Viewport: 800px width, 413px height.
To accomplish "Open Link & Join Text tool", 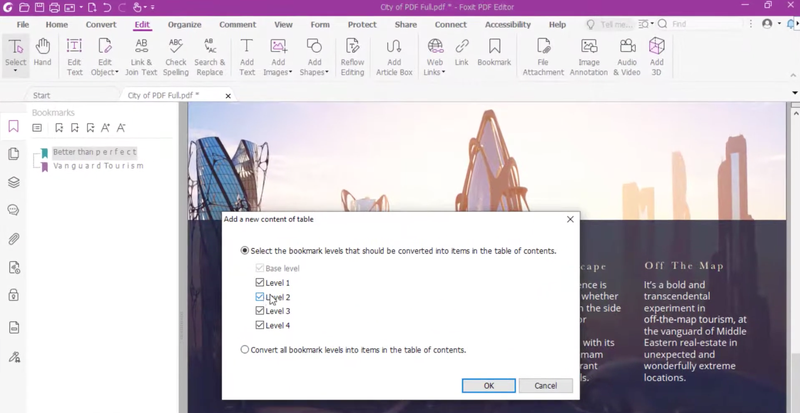I will 141,57.
